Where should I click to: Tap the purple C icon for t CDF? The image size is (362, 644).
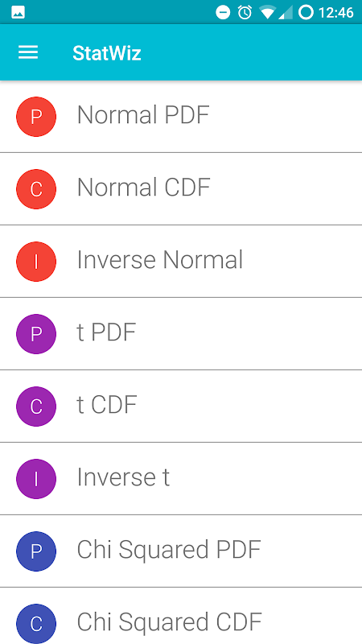click(x=36, y=407)
